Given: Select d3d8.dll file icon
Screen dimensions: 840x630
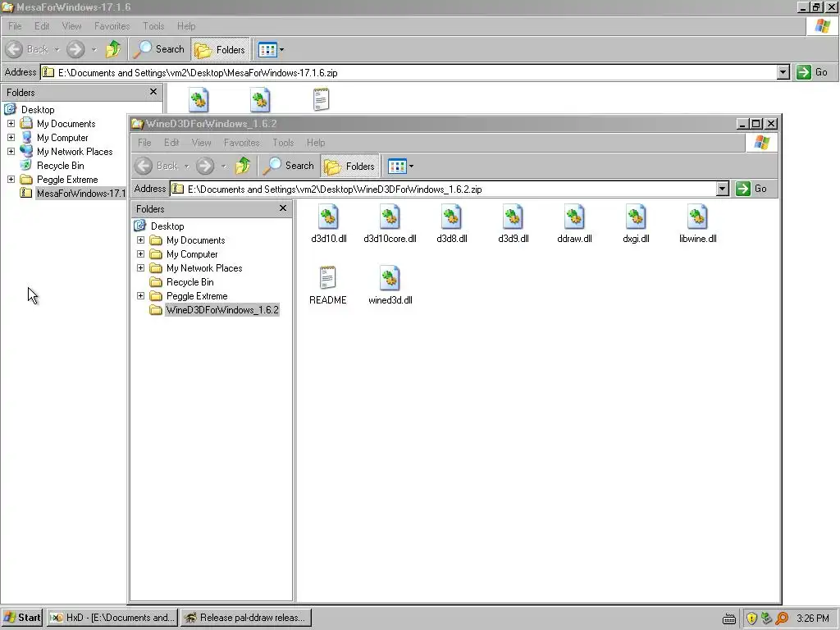Looking at the screenshot, I should click(452, 217).
